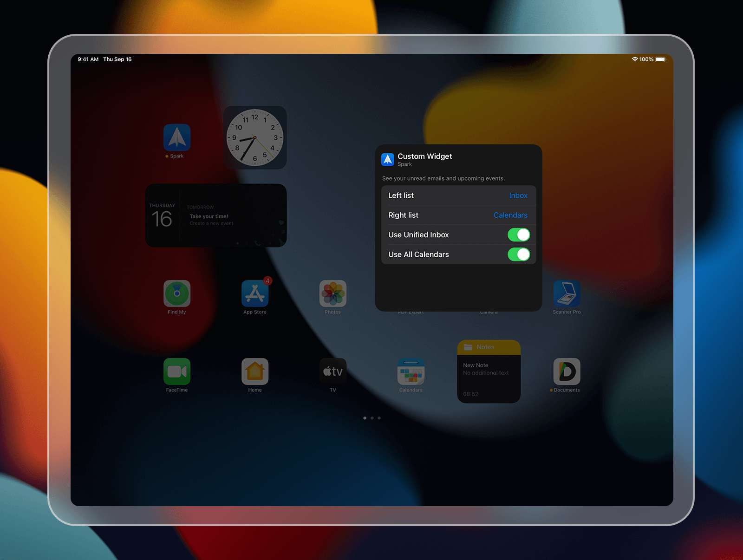Launch the FaceTime app
743x560 pixels.
point(177,371)
